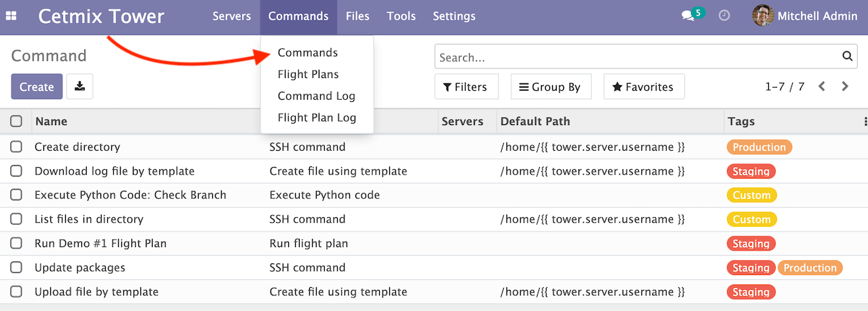Open the apps grid menu icon
This screenshot has width=868, height=311.
[x=12, y=16]
